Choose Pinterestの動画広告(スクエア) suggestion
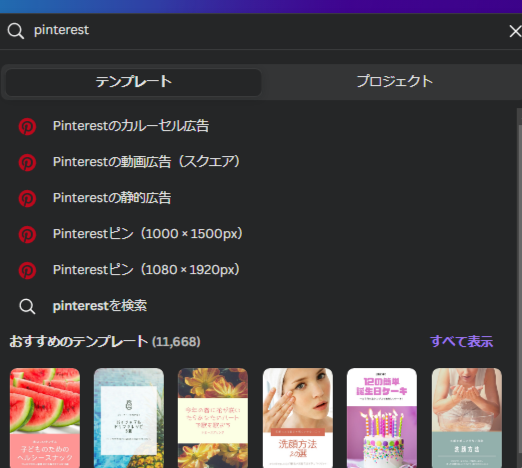Viewport: 522px width, 468px height. click(x=146, y=162)
